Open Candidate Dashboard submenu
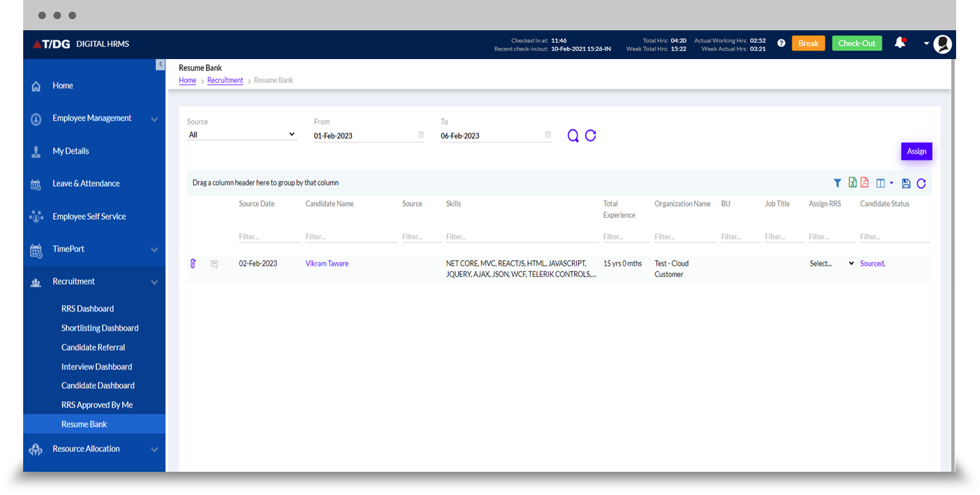The image size is (980, 495). point(98,385)
